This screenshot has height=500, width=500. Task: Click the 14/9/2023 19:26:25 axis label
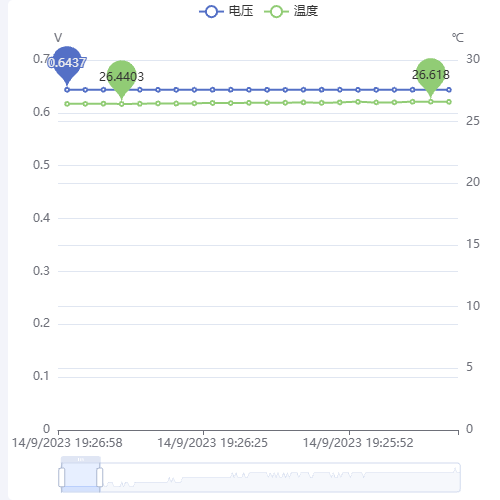click(213, 443)
